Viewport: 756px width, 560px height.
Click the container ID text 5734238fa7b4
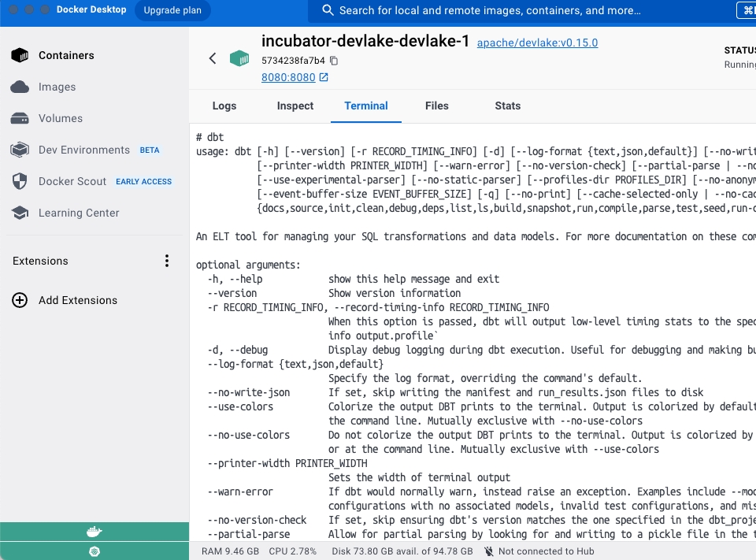tap(293, 61)
